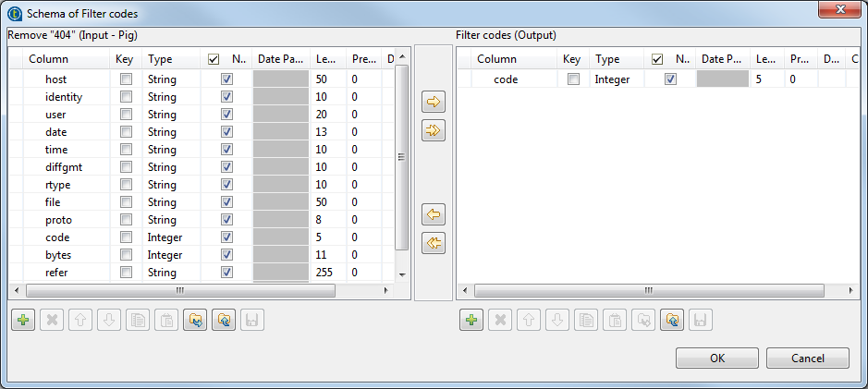Toggle the Nullable checkbox for the output code row
The width and height of the screenshot is (868, 389).
point(671,79)
